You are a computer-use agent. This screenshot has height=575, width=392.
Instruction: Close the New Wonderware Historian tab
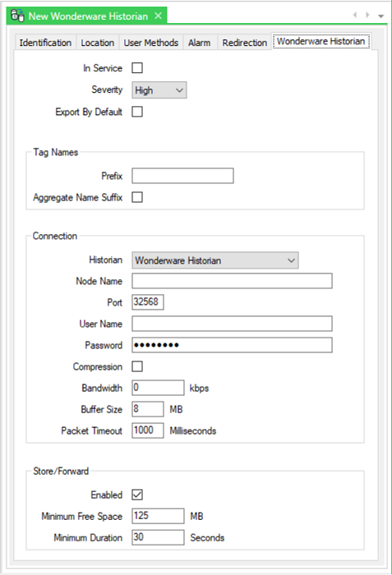[x=158, y=16]
